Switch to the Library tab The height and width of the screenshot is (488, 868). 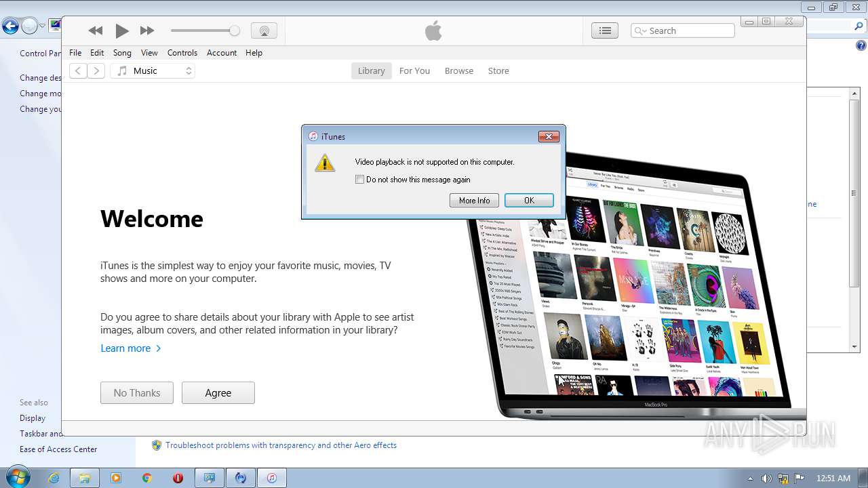[x=371, y=70]
